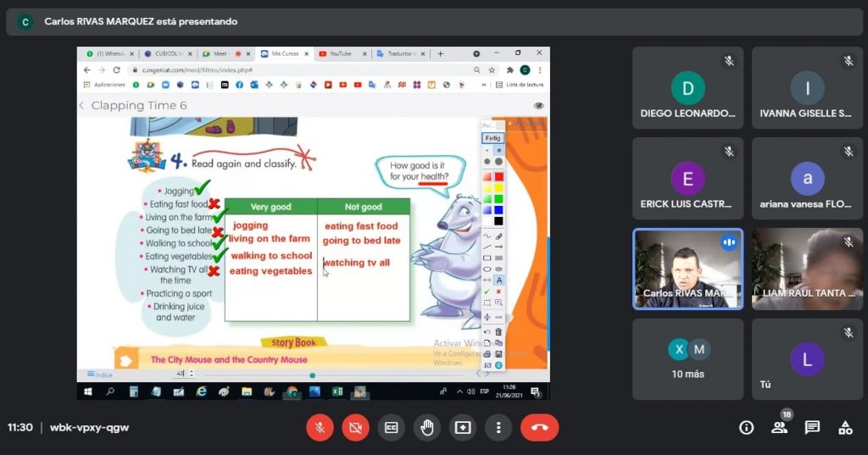Reload the shared browser page

click(116, 69)
